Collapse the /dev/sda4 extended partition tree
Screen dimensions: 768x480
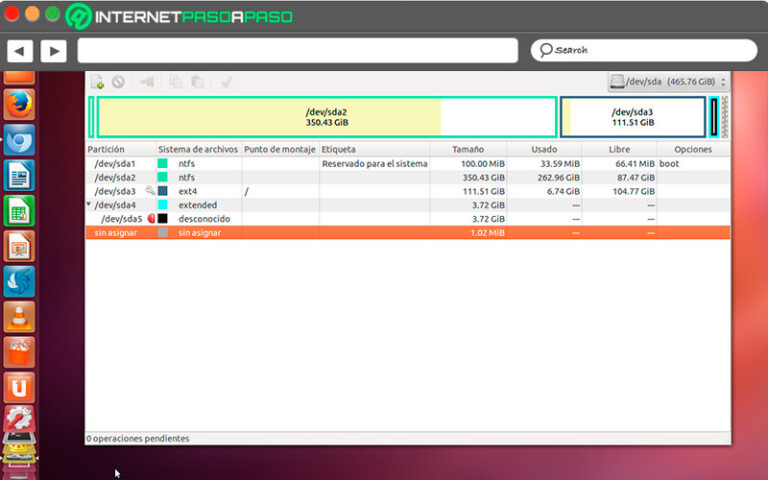click(90, 204)
